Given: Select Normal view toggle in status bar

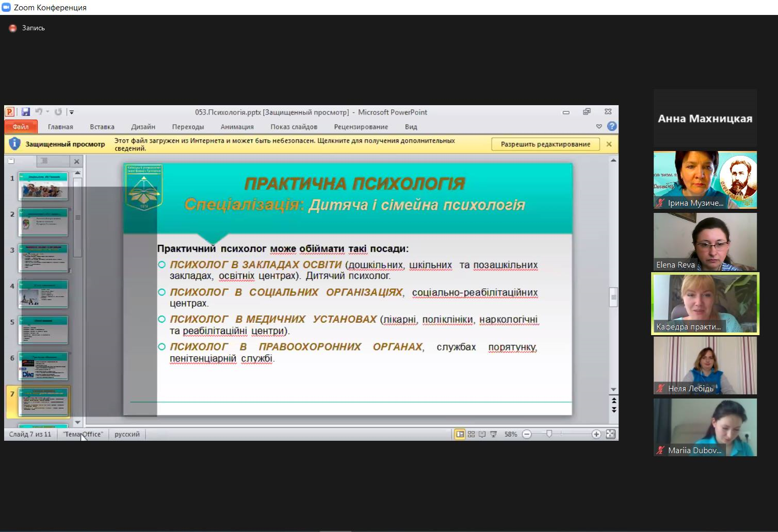Looking at the screenshot, I should click(460, 435).
